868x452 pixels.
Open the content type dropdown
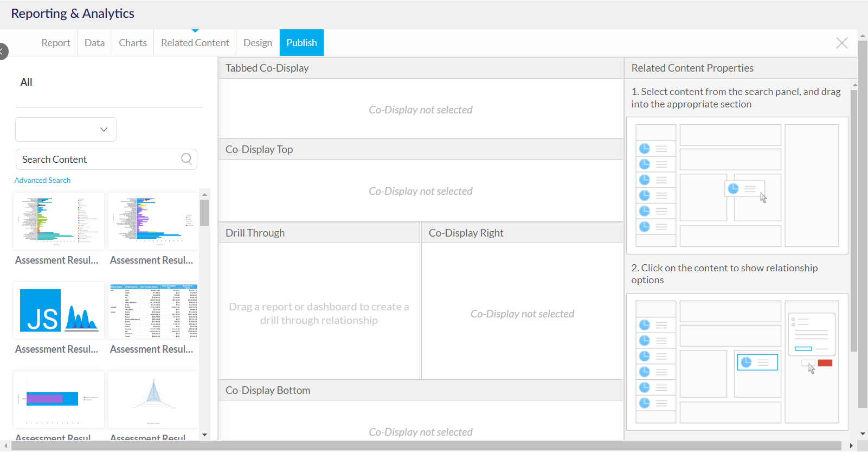point(66,130)
